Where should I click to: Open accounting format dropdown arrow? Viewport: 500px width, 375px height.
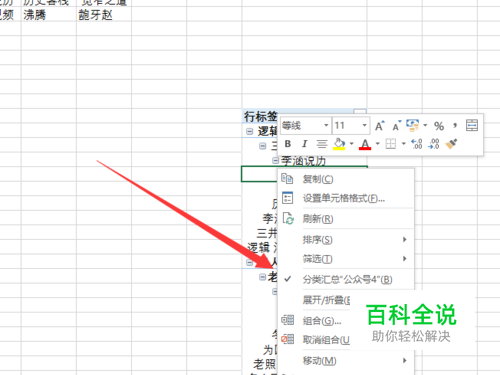coord(425,125)
